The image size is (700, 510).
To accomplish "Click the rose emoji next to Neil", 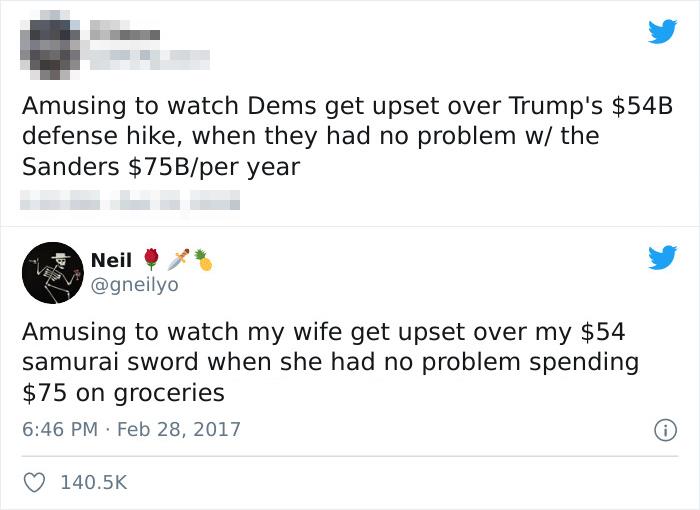I will (151, 260).
